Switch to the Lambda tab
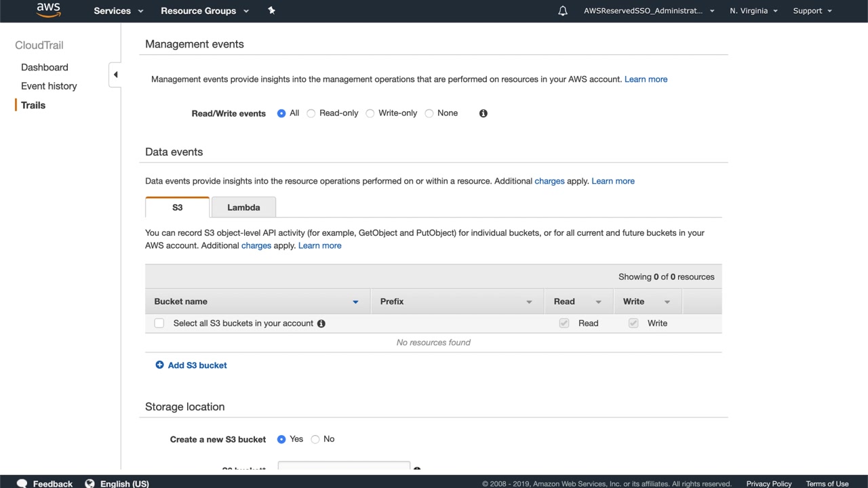Image resolution: width=868 pixels, height=488 pixels. coord(243,207)
